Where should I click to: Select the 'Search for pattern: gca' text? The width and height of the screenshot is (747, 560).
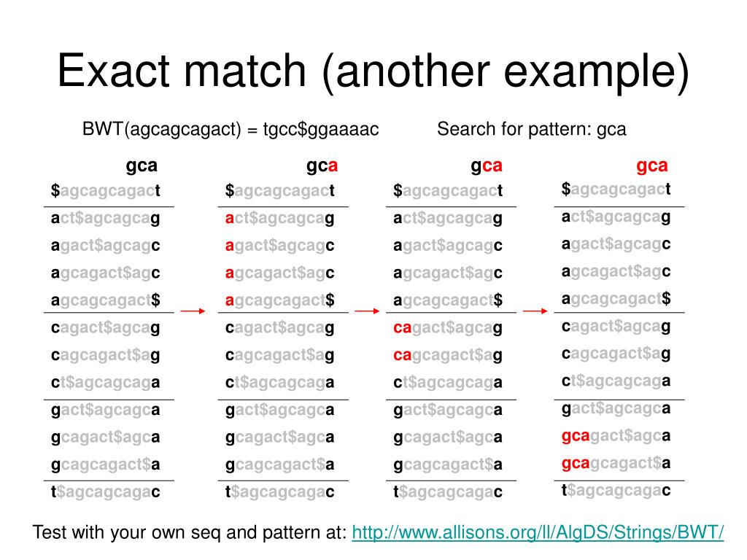(x=532, y=129)
